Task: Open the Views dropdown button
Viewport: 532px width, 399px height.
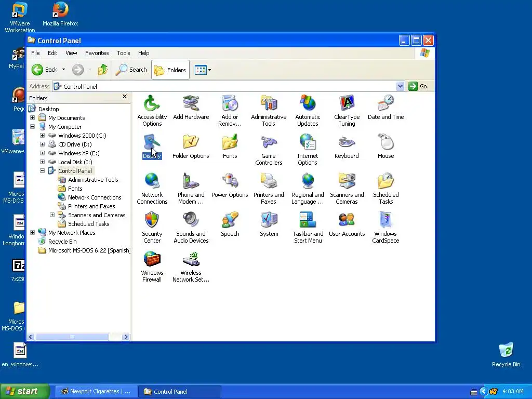Action: [203, 70]
